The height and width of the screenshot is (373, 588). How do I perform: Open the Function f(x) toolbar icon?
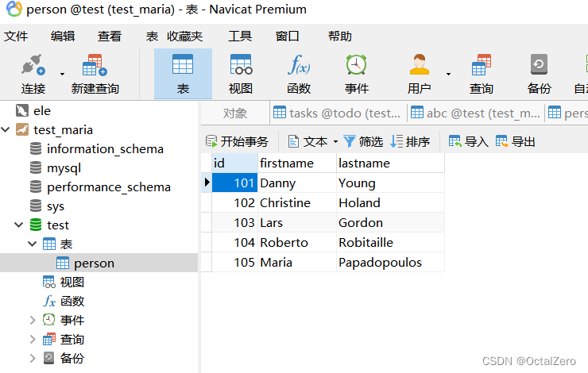pyautogui.click(x=299, y=65)
